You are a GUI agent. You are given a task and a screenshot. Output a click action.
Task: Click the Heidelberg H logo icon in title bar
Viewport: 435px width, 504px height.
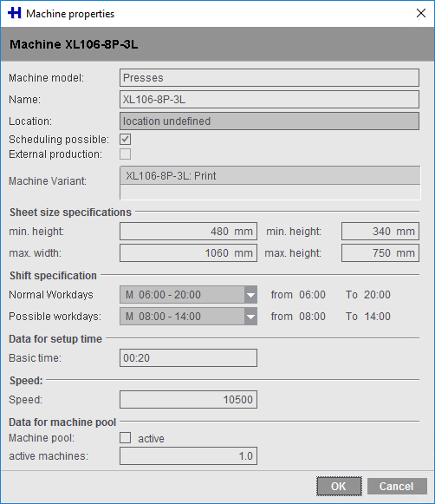pyautogui.click(x=15, y=14)
